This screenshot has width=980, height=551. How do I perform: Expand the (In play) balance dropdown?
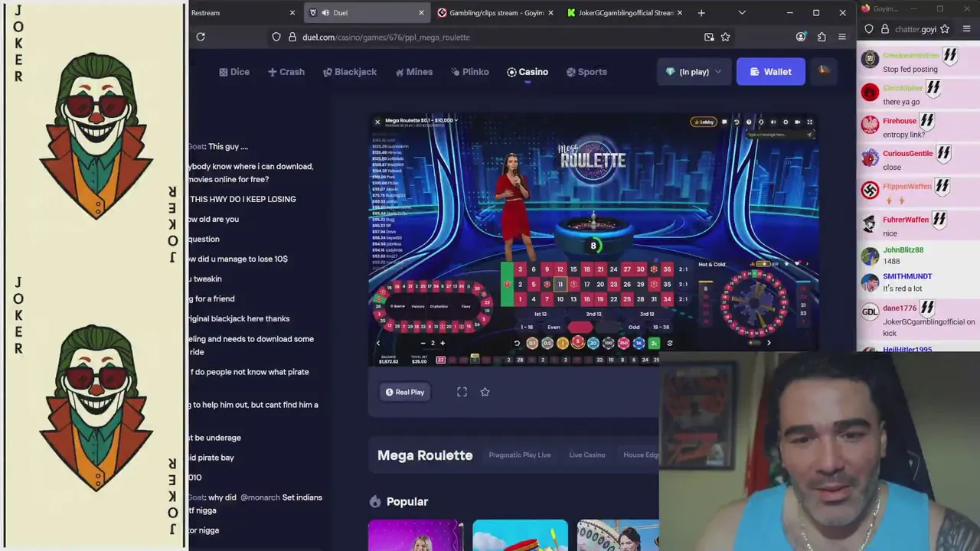point(694,72)
